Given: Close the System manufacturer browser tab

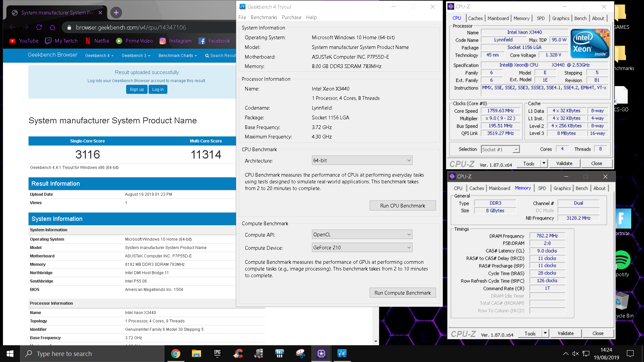Looking at the screenshot, I should (x=100, y=13).
